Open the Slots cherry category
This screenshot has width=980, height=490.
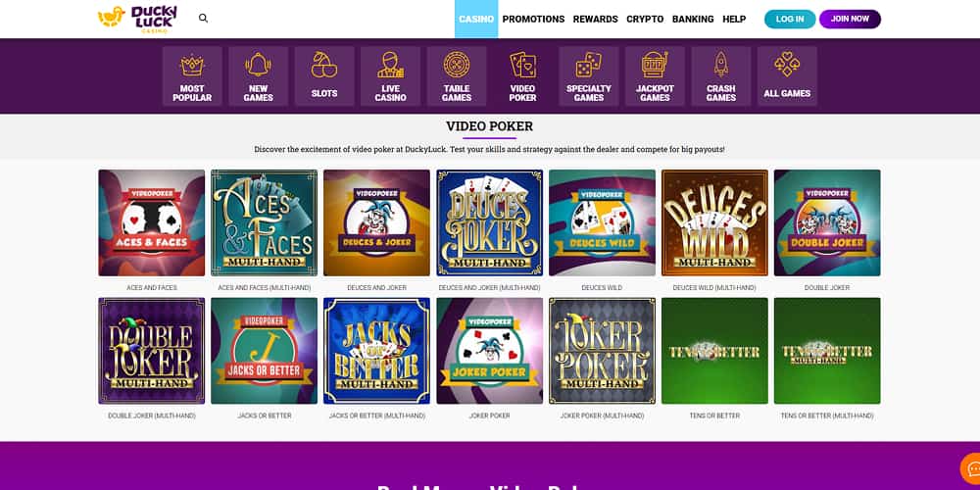point(324,76)
